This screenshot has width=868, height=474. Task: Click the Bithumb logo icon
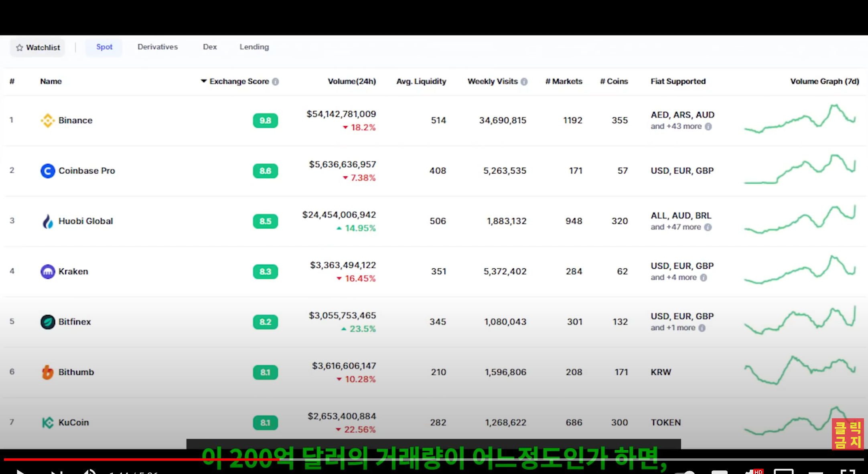[48, 372]
